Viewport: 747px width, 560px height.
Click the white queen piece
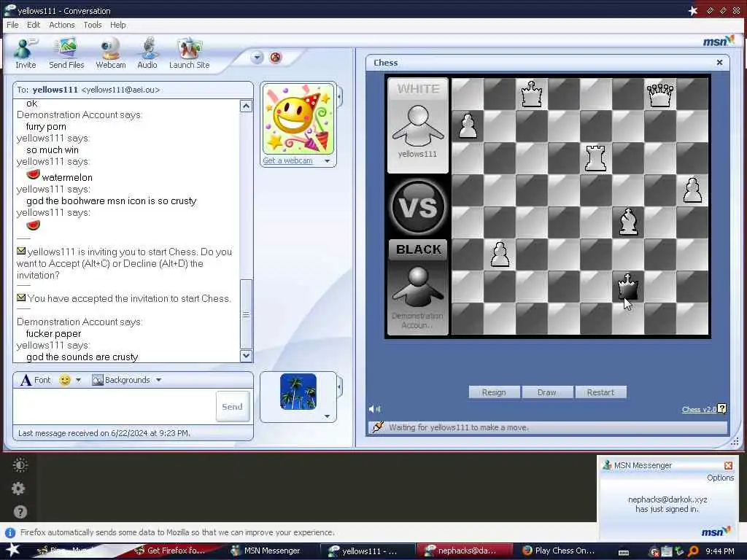[x=659, y=95]
